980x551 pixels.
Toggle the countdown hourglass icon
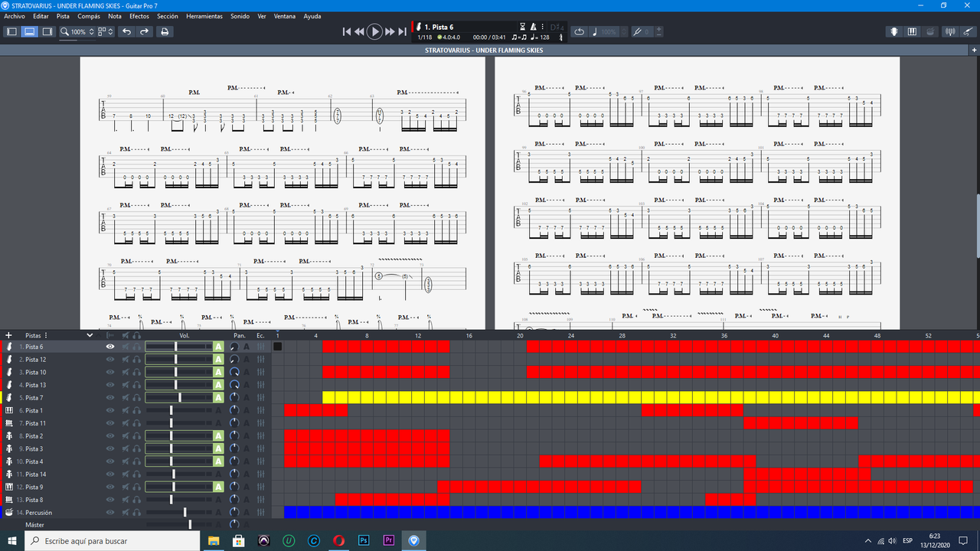[523, 27]
